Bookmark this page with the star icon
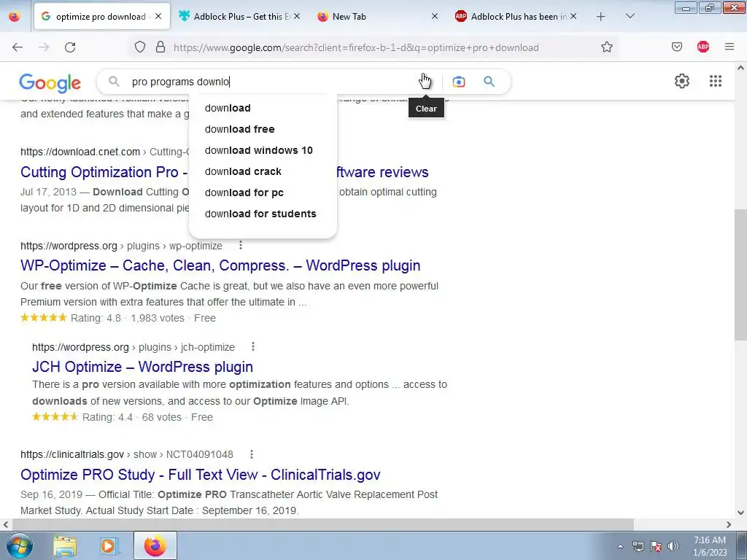This screenshot has width=747, height=560. [x=606, y=47]
